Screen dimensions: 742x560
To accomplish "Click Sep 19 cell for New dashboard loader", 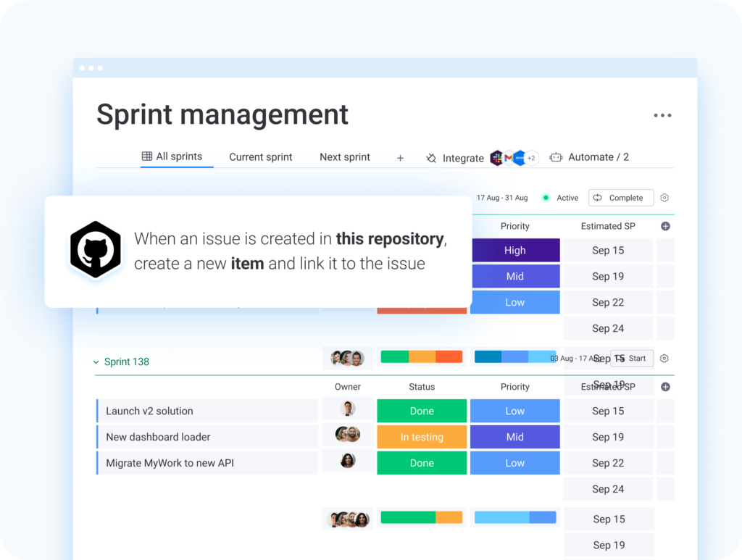I will pyautogui.click(x=608, y=437).
